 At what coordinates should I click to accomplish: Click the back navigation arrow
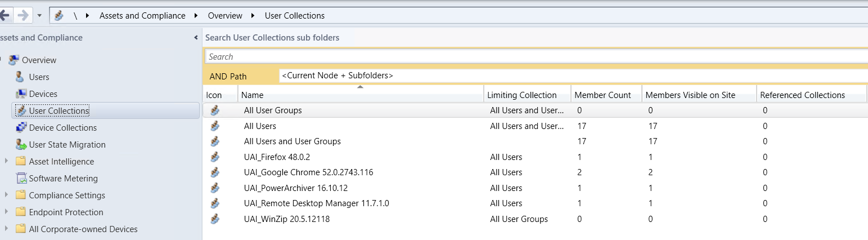pos(5,15)
